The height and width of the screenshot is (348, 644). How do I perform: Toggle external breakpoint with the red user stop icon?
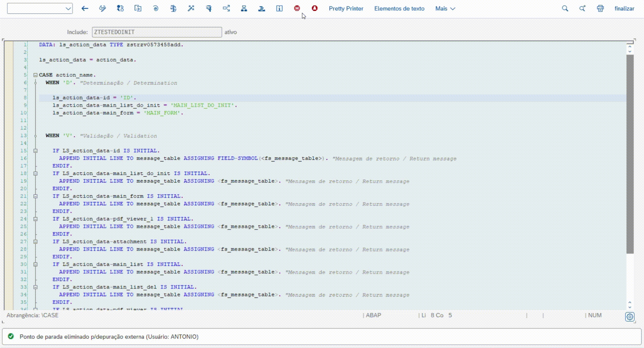coord(314,8)
